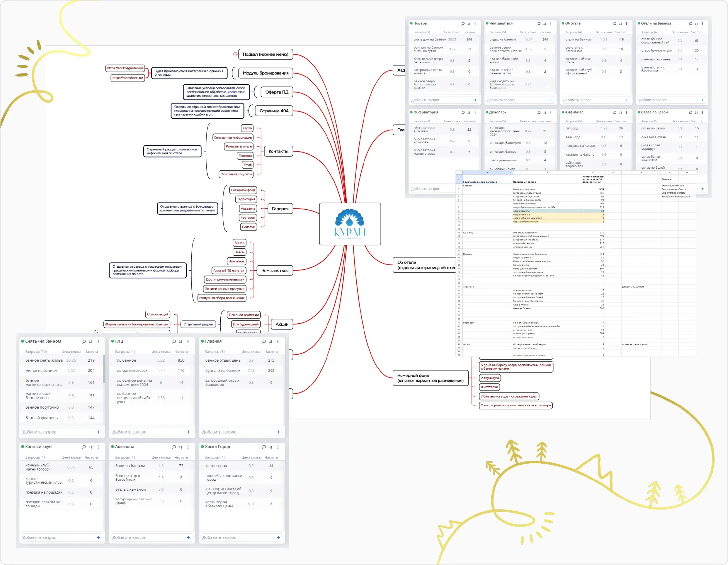Open the three-dot menu of the Номера card
This screenshot has width=728, height=565.
click(x=475, y=24)
